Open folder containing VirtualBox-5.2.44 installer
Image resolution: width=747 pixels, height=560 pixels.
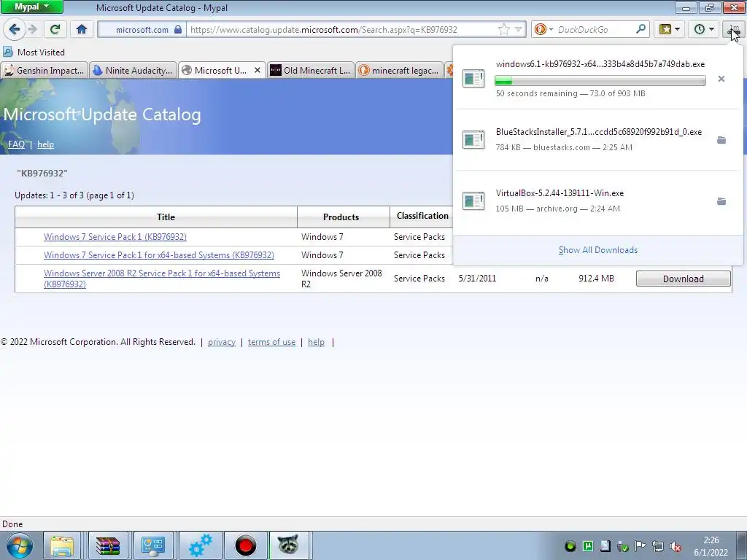click(x=721, y=201)
